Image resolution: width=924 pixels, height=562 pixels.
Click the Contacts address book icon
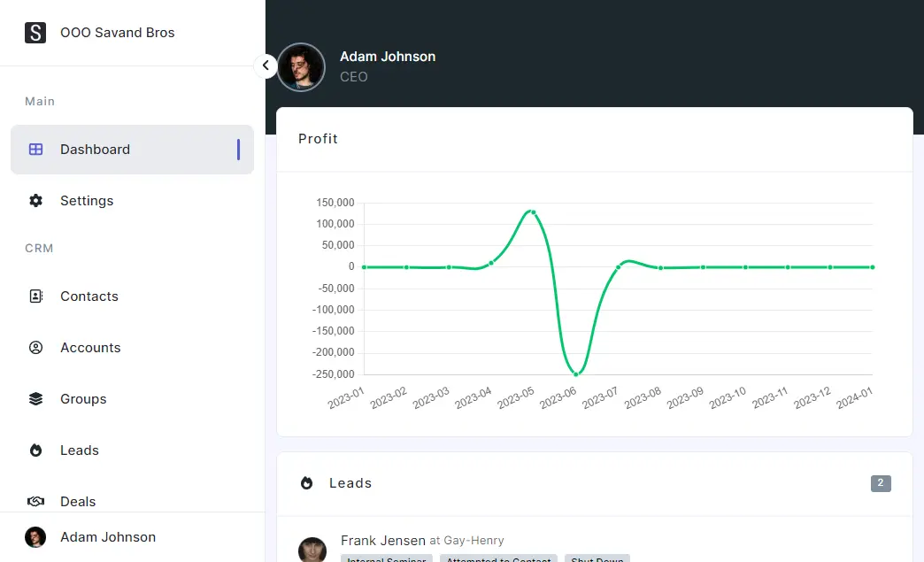click(36, 296)
